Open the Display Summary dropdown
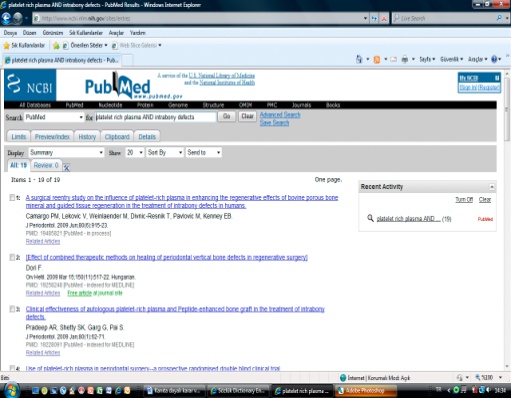Screen dimensions: 511x398 [x=66, y=152]
